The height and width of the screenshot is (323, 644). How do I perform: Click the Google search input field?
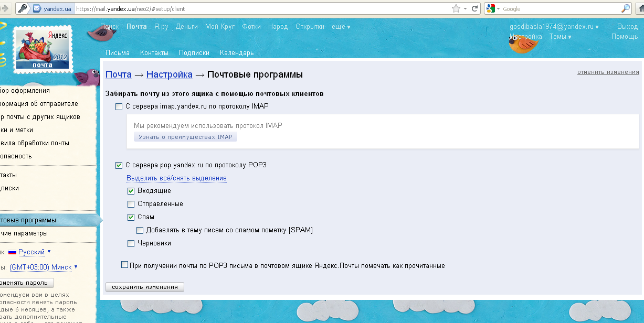561,9
